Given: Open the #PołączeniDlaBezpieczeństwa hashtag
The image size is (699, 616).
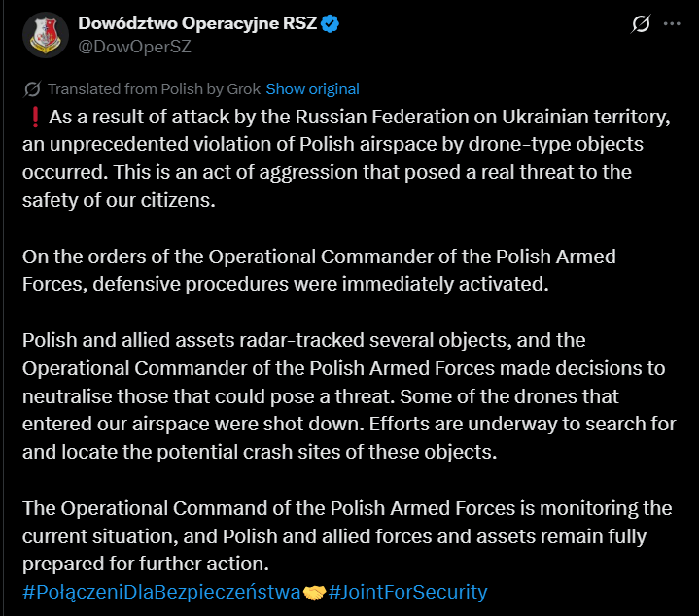Looking at the screenshot, I should pyautogui.click(x=161, y=592).
